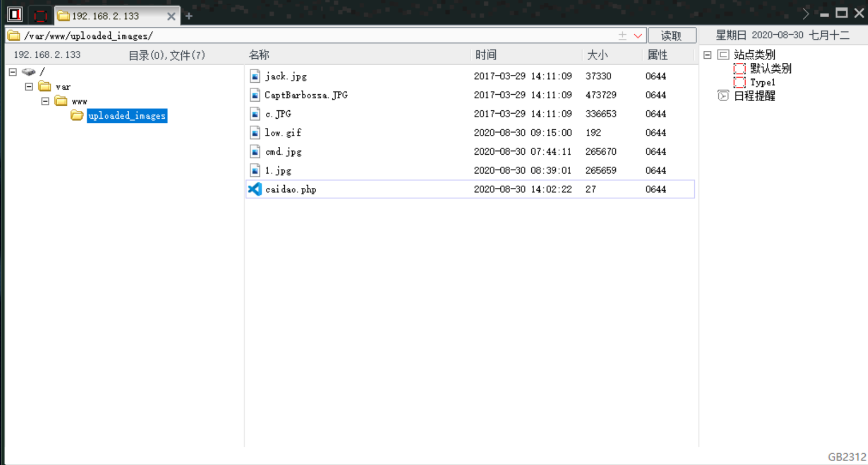Select the low.gif file name
868x465 pixels.
(283, 133)
